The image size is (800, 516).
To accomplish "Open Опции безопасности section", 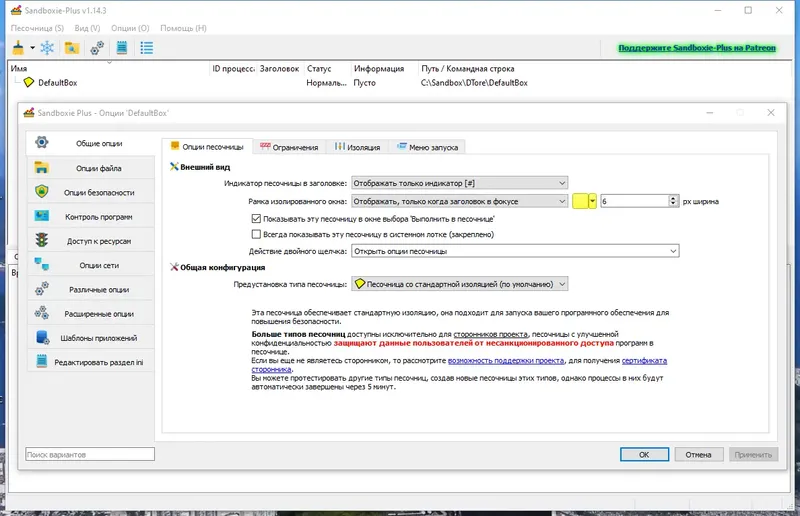I will [x=90, y=192].
